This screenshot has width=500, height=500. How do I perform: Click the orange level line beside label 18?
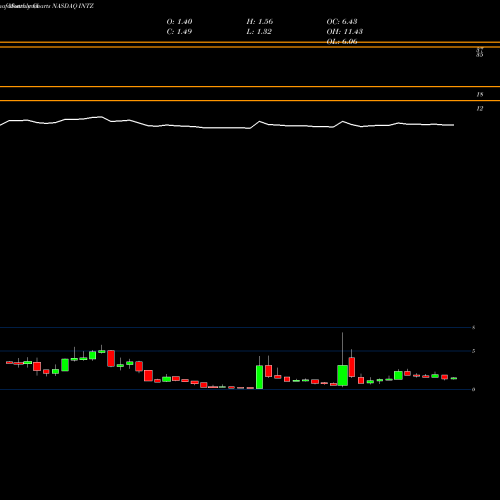point(250,87)
